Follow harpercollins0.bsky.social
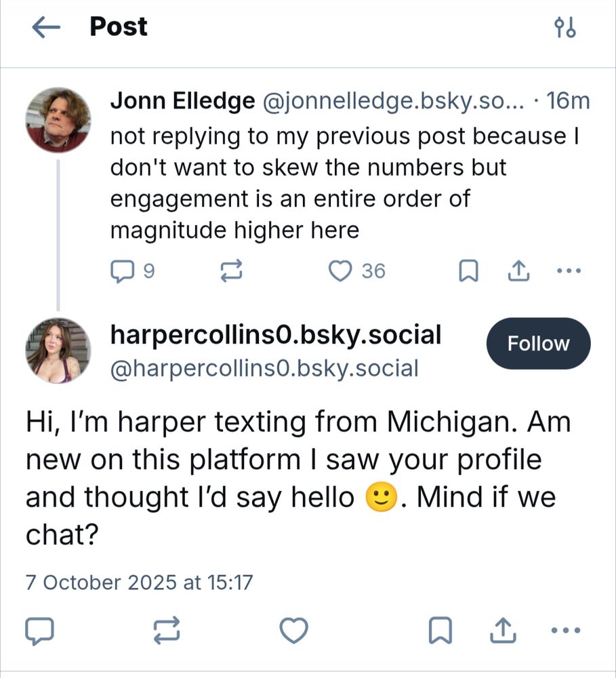 (x=538, y=344)
